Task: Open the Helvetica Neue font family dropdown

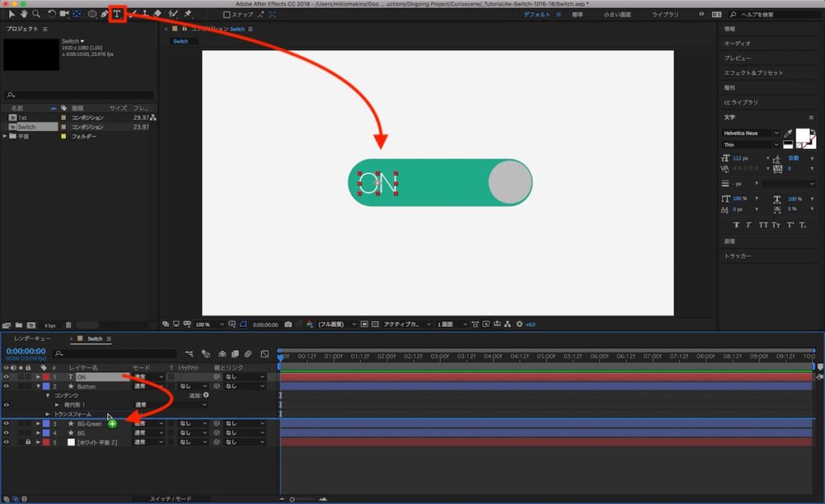Action: point(776,133)
